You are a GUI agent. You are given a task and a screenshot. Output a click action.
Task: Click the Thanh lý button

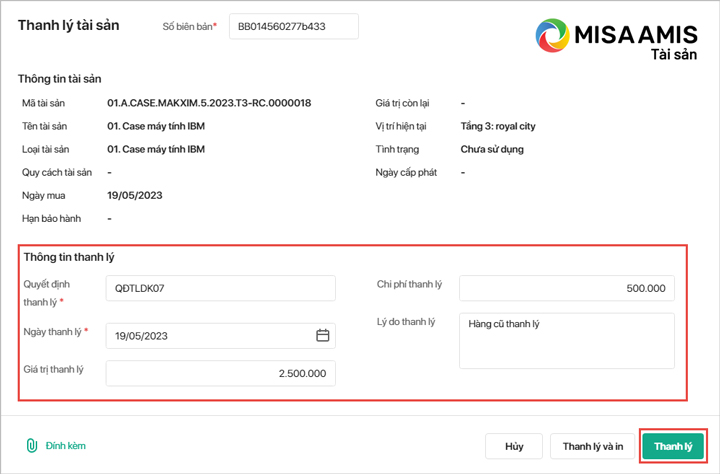673,446
